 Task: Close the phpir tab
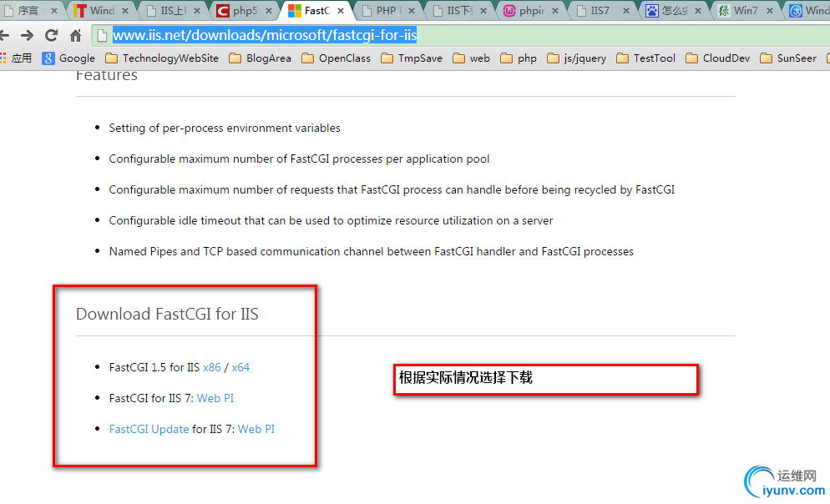pos(554,11)
